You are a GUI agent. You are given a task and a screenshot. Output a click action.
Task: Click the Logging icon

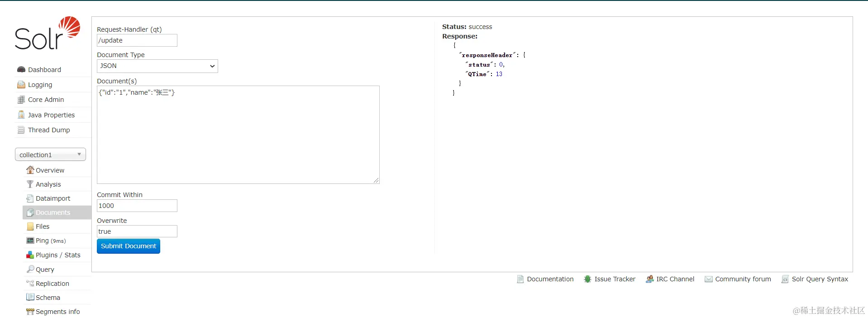[x=21, y=84]
